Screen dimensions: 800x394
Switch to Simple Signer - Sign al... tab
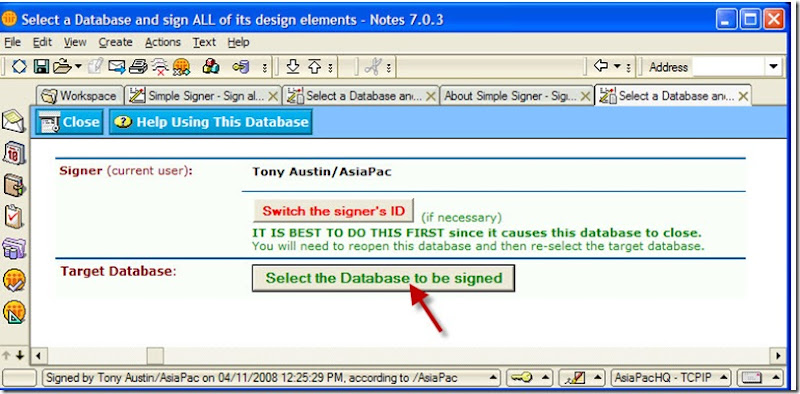click(x=203, y=95)
